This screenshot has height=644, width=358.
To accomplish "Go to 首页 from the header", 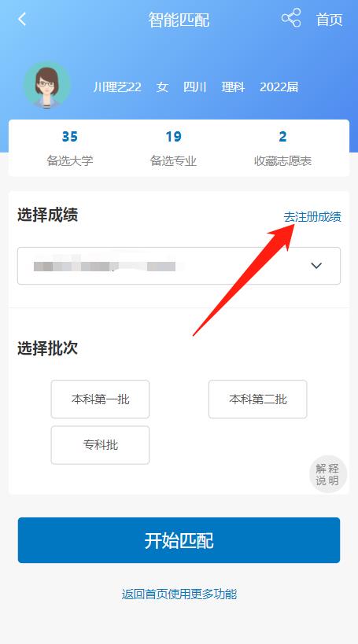I will [329, 20].
